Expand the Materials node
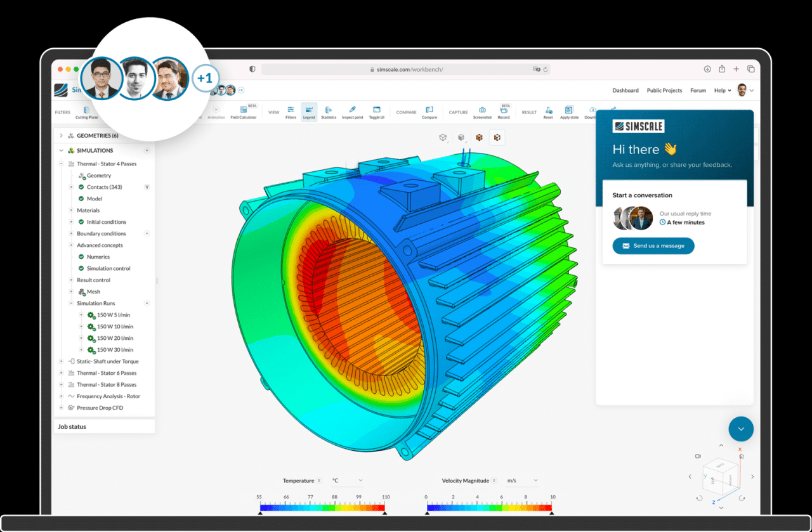The width and height of the screenshot is (812, 532). [71, 211]
